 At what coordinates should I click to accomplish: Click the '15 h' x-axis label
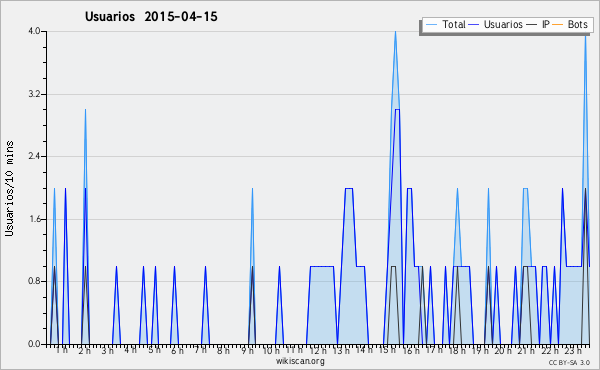pyautogui.click(x=388, y=350)
